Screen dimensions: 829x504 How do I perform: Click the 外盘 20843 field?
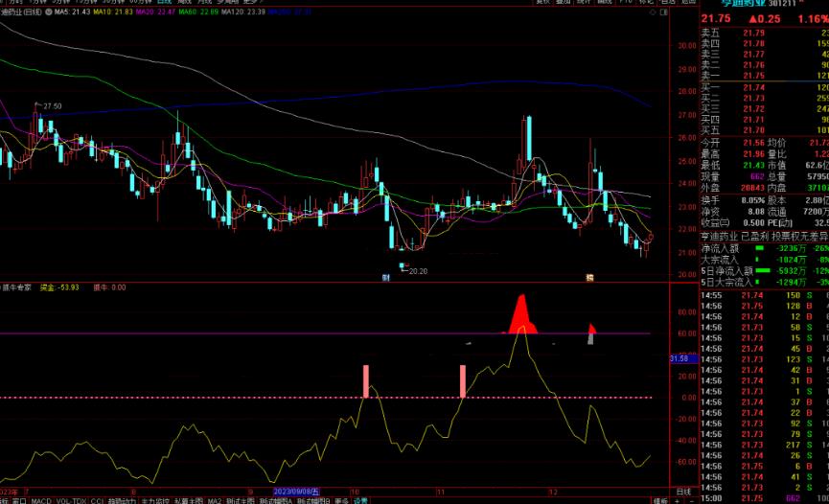[733, 188]
